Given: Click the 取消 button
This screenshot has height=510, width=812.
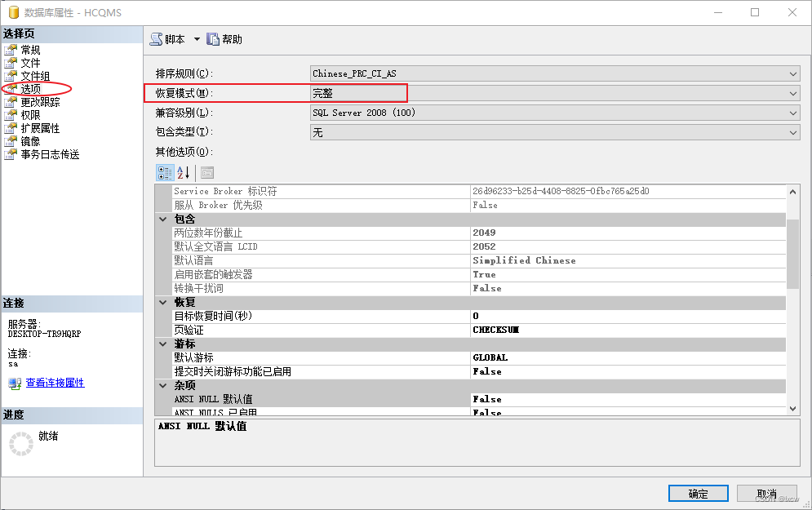Looking at the screenshot, I should 766,494.
